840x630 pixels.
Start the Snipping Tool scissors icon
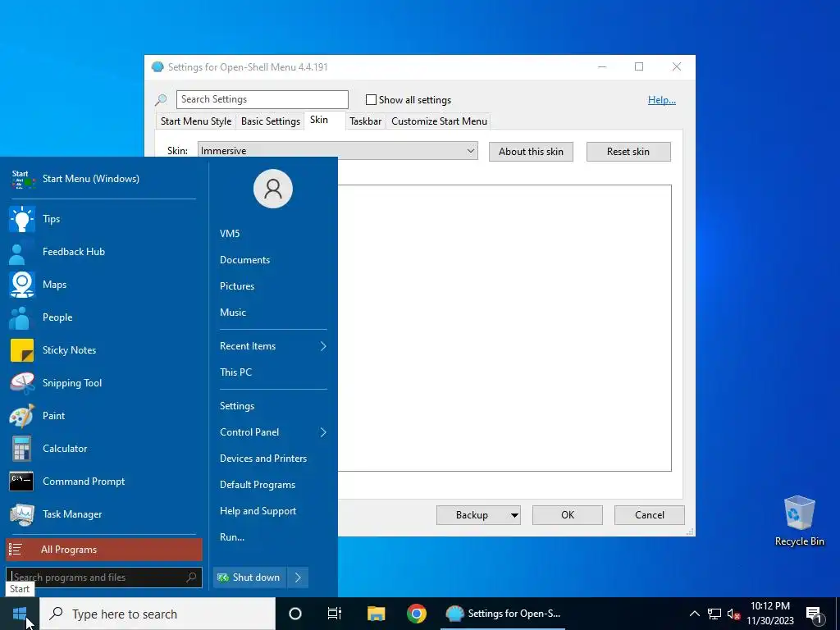click(22, 383)
